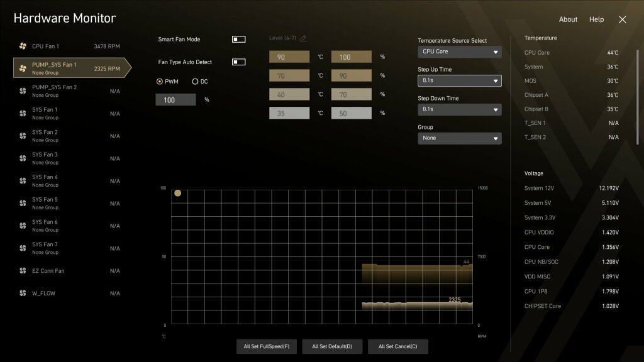This screenshot has height=362, width=644.
Task: Click the SYS Fan 1 fan icon
Action: pyautogui.click(x=23, y=113)
